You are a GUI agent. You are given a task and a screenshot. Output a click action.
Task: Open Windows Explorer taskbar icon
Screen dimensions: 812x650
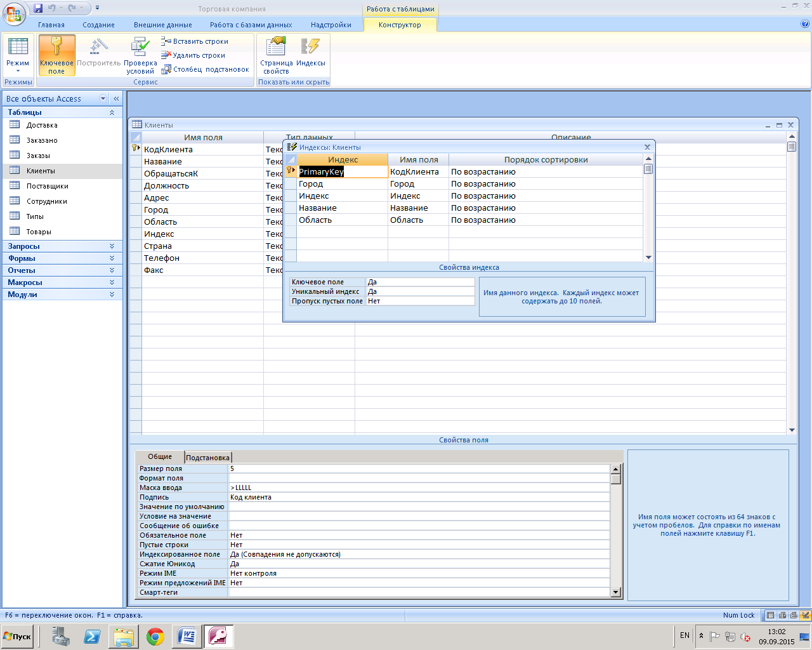coord(124,637)
